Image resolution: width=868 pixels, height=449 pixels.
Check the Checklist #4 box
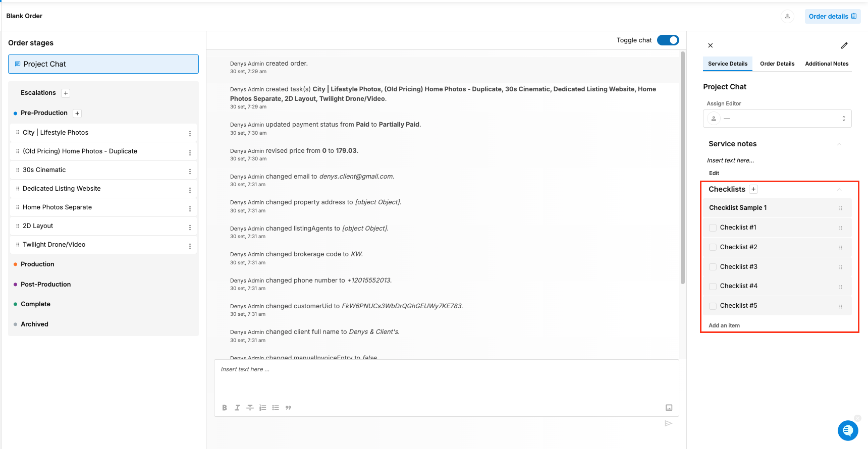tap(713, 286)
